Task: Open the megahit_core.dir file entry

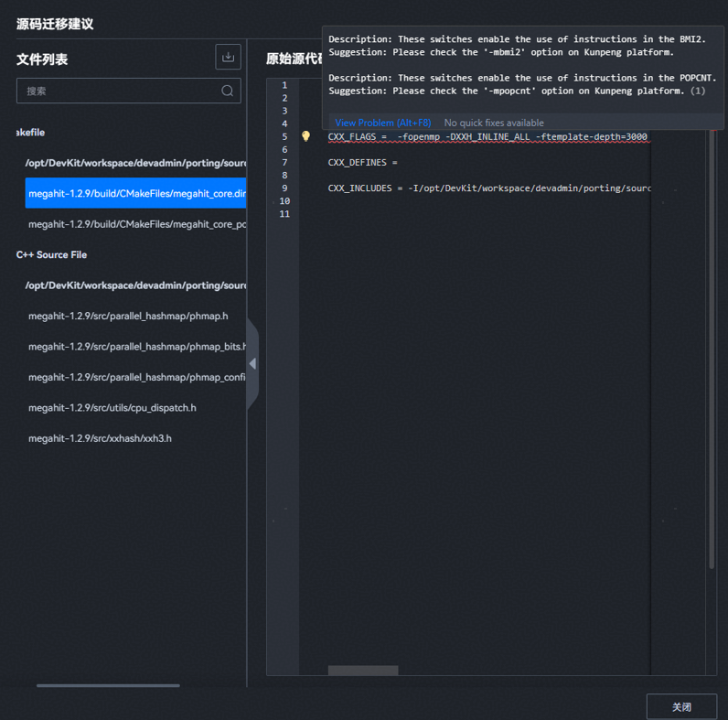Action: click(136, 193)
